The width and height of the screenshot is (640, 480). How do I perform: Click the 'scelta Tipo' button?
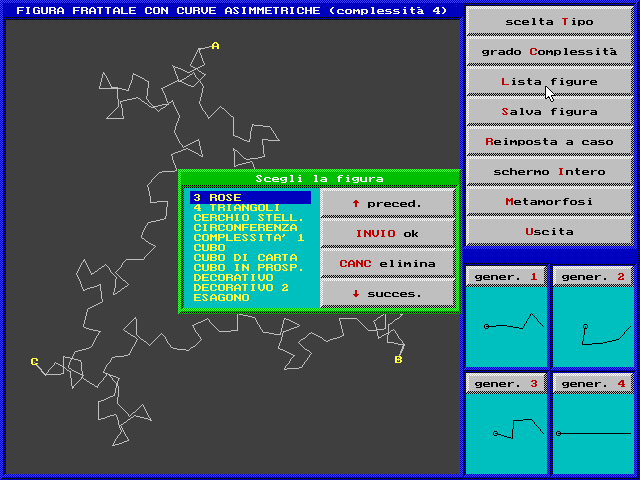coord(549,20)
